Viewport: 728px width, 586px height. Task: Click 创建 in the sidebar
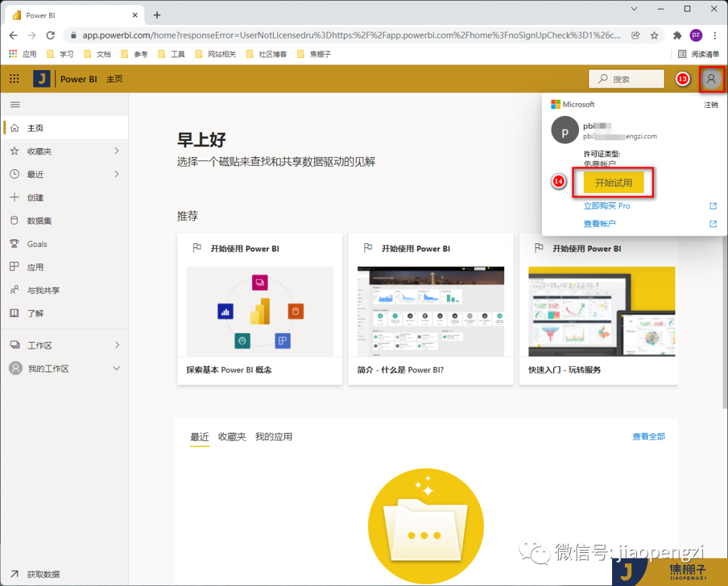tap(65, 198)
